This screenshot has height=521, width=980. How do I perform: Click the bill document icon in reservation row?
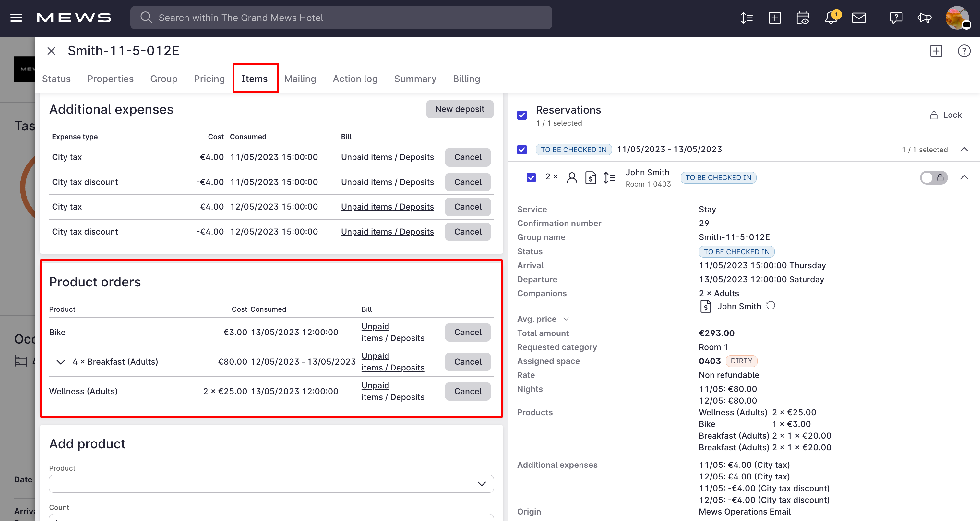pyautogui.click(x=591, y=178)
